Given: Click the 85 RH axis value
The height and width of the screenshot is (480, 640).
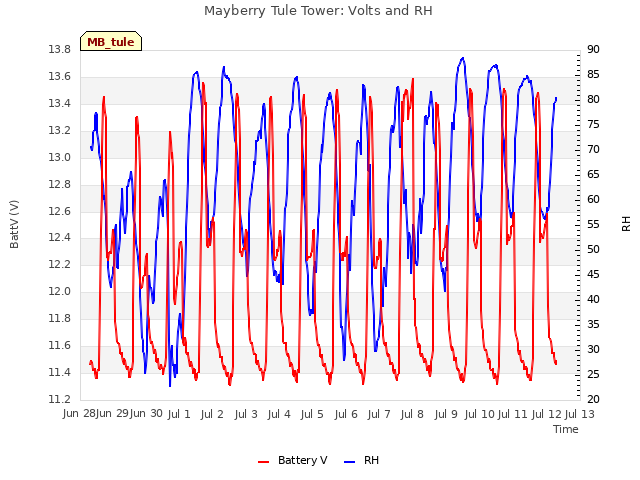Looking at the screenshot, I should (x=593, y=75).
